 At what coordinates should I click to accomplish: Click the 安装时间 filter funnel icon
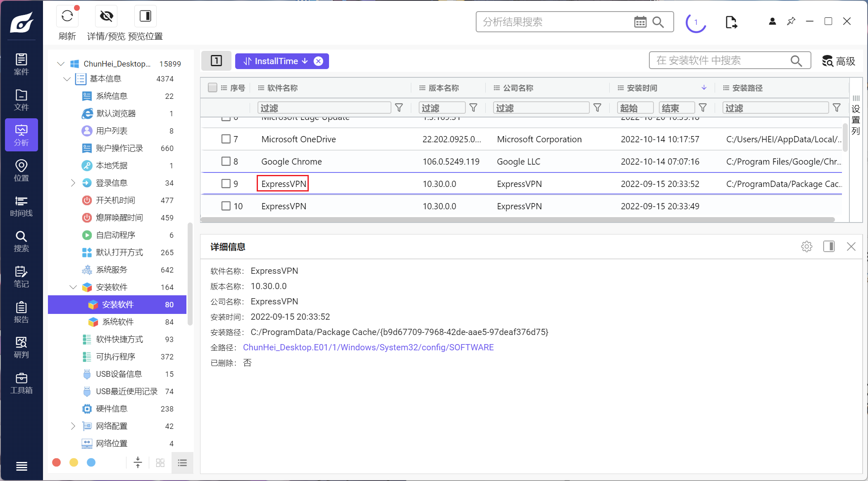(702, 108)
